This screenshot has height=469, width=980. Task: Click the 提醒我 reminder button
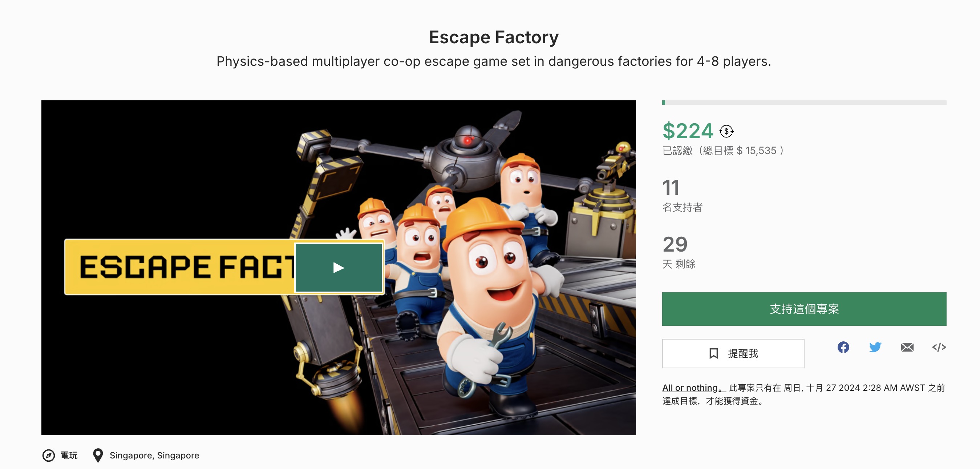733,353
